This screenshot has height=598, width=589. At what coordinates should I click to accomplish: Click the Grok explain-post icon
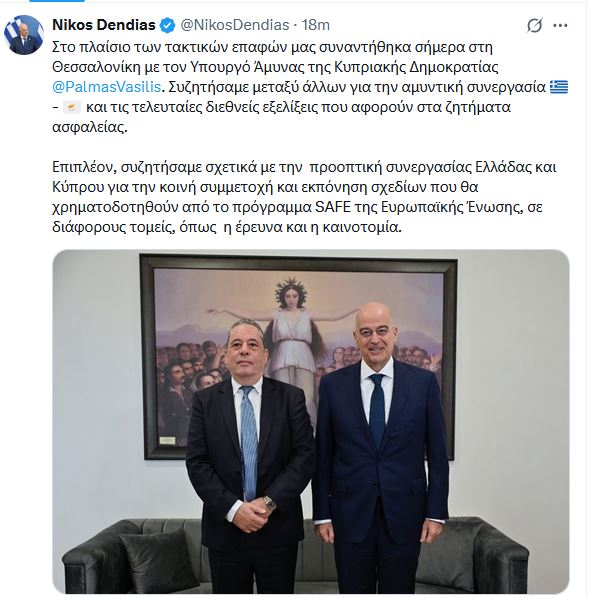coord(534,26)
